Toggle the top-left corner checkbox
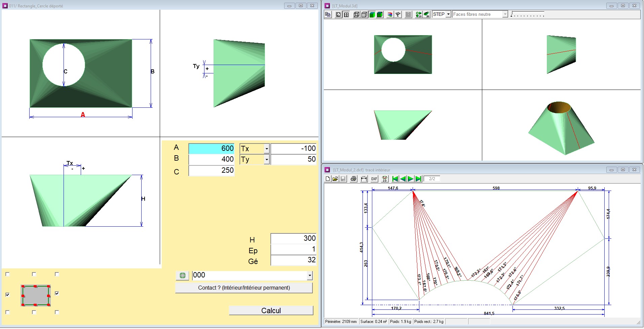Image resolution: width=644 pixels, height=329 pixels. tap(8, 274)
